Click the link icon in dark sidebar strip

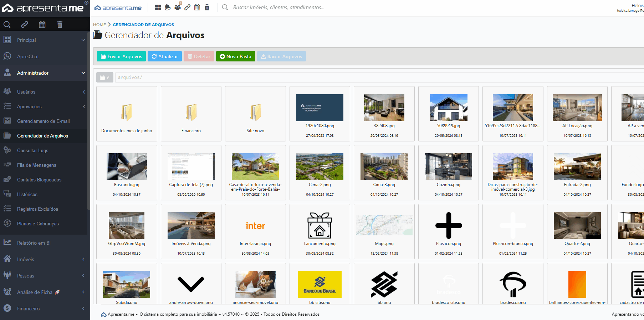point(24,24)
